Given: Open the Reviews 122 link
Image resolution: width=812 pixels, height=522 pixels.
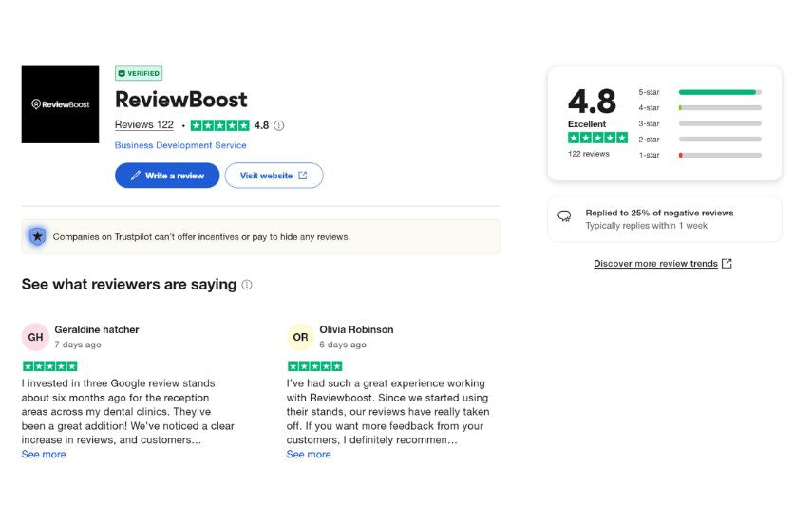Looking at the screenshot, I should tap(144, 125).
